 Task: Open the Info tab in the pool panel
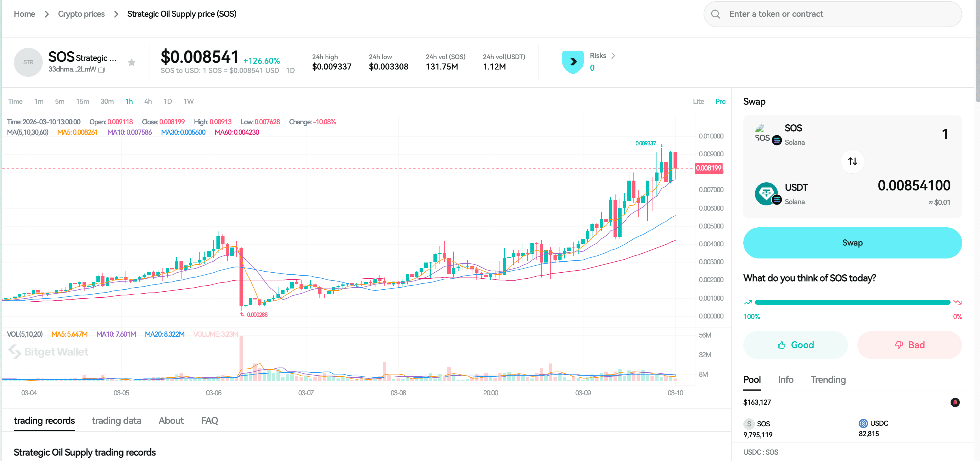coord(786,379)
